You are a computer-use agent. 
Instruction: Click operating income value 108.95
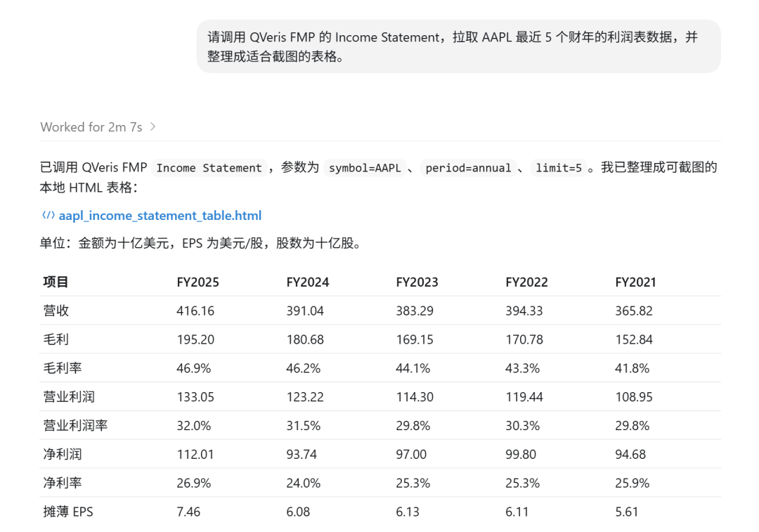click(634, 397)
